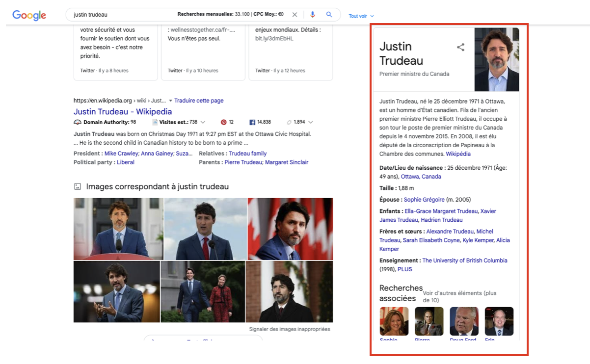
Task: Select the Erin related search thumbnail
Action: pyautogui.click(x=499, y=321)
